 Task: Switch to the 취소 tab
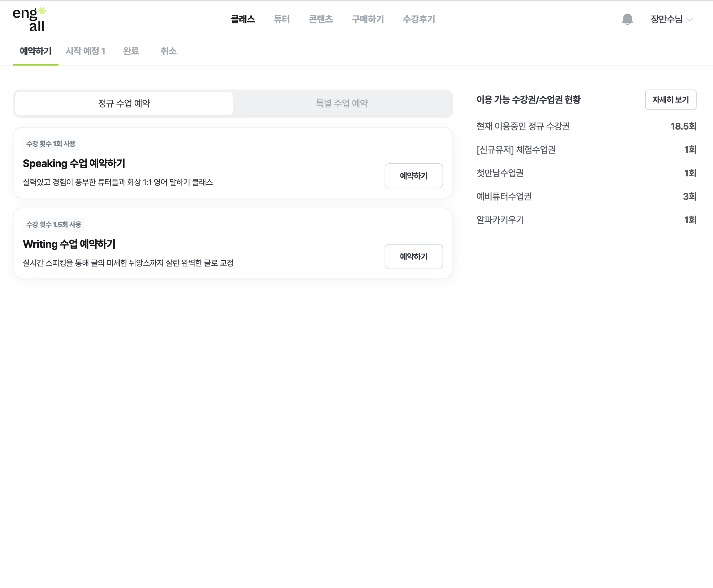pos(168,51)
